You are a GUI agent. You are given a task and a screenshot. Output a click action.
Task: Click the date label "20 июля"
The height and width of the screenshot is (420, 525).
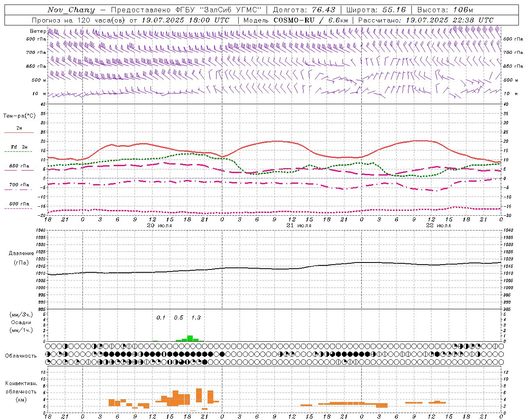(x=160, y=225)
